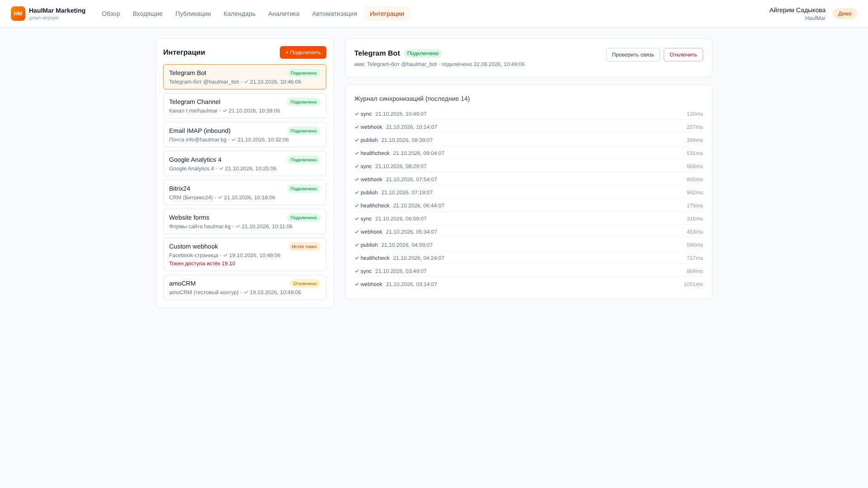
Task: Go to Входящие section
Action: pyautogui.click(x=148, y=14)
